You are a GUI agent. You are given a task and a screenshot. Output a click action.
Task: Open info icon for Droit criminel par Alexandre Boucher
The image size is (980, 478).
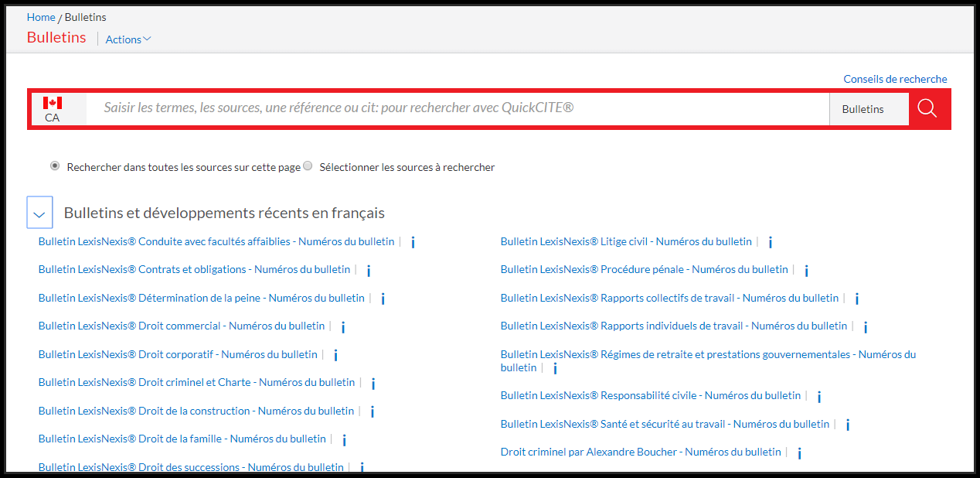[x=800, y=452]
